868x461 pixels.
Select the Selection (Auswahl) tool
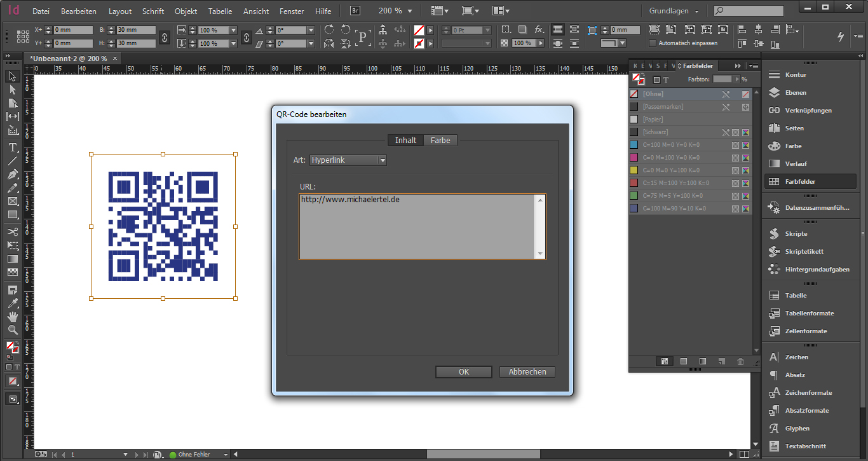pos(13,76)
